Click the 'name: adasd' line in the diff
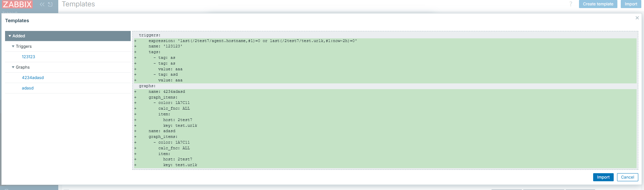The image size is (644, 190). (x=162, y=131)
